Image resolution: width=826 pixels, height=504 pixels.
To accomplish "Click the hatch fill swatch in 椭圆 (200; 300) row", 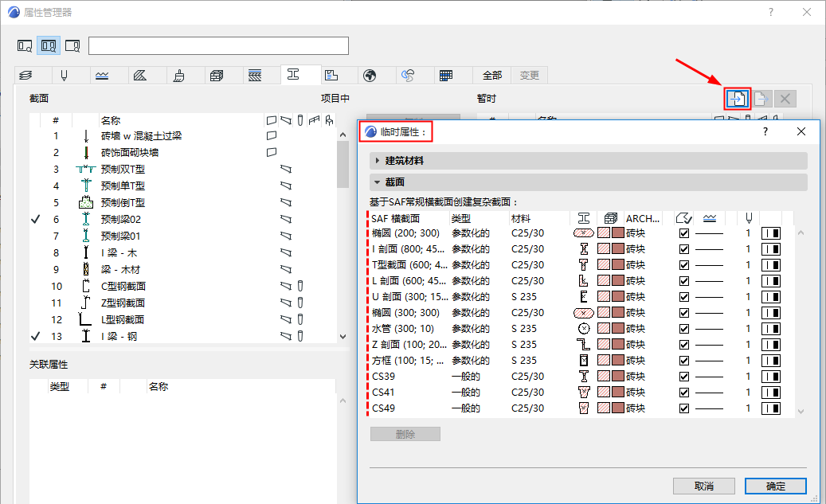I will point(604,233).
